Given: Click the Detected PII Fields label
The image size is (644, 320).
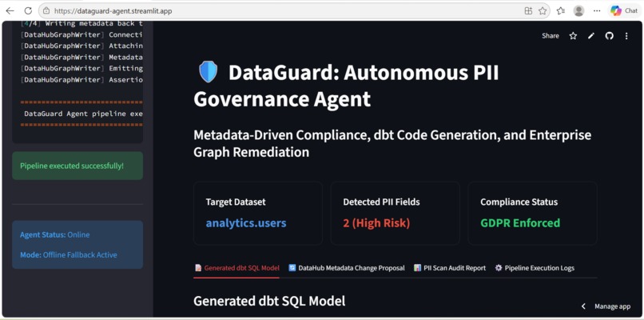Looking at the screenshot, I should (x=382, y=202).
